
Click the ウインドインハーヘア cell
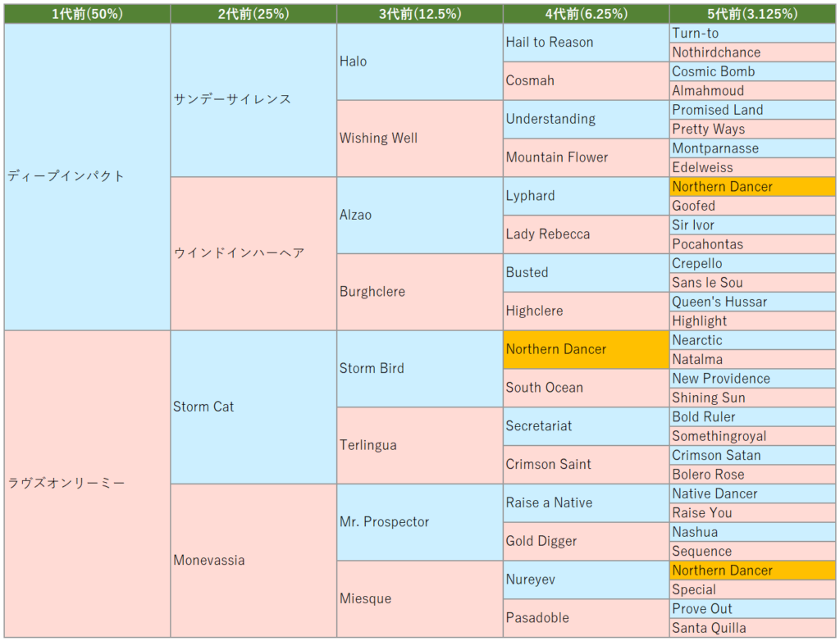click(253, 253)
